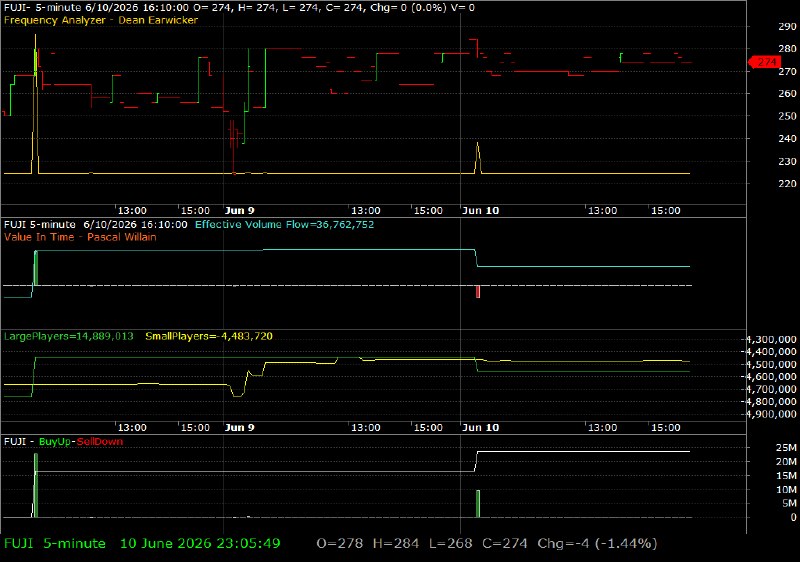Click the 'SmallPlayers=-4,483,720' label
Image resolution: width=800 pixels, height=562 pixels.
(x=209, y=336)
